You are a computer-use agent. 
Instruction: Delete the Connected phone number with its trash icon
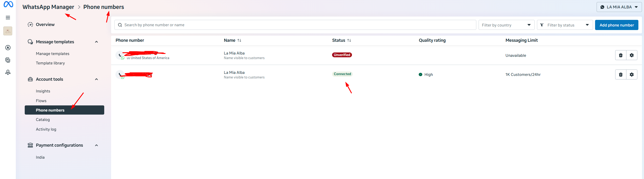click(621, 75)
